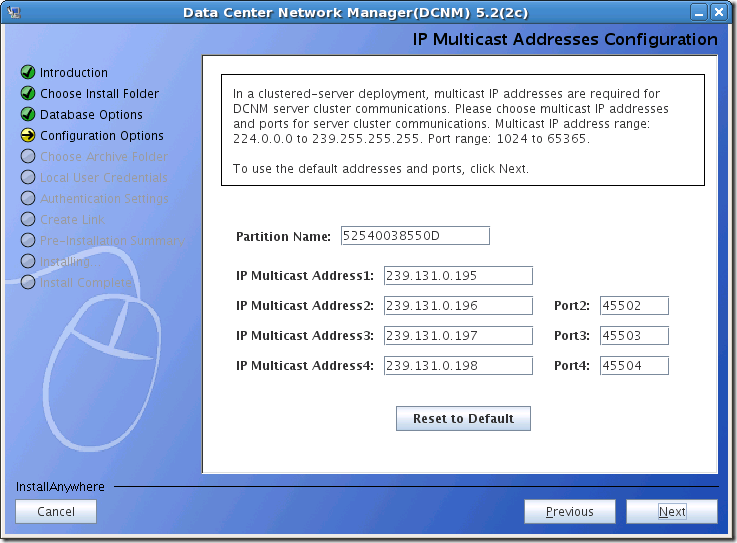This screenshot has width=737, height=543.
Task: Click the Install Complete step circle
Action: (28, 282)
